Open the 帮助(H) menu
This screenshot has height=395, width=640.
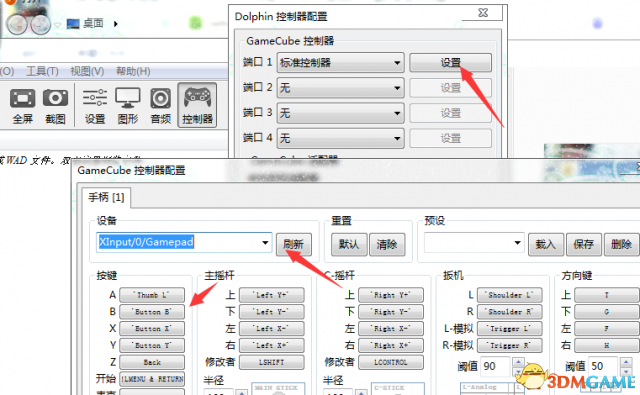pos(133,71)
